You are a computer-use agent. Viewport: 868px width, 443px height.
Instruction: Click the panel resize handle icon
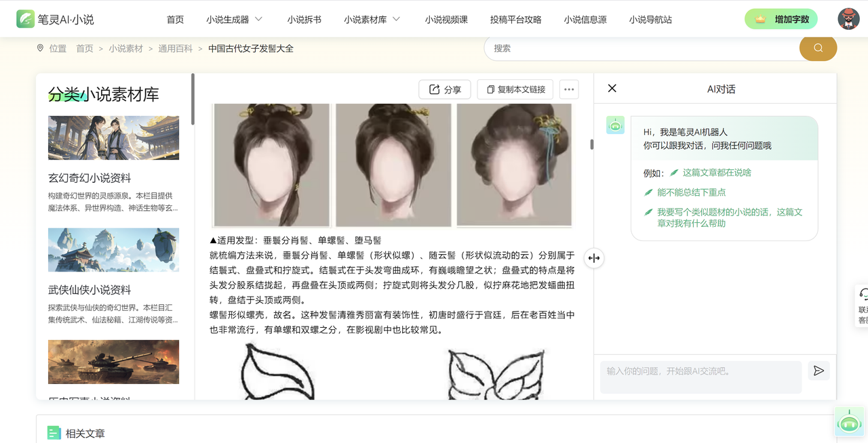pyautogui.click(x=594, y=258)
